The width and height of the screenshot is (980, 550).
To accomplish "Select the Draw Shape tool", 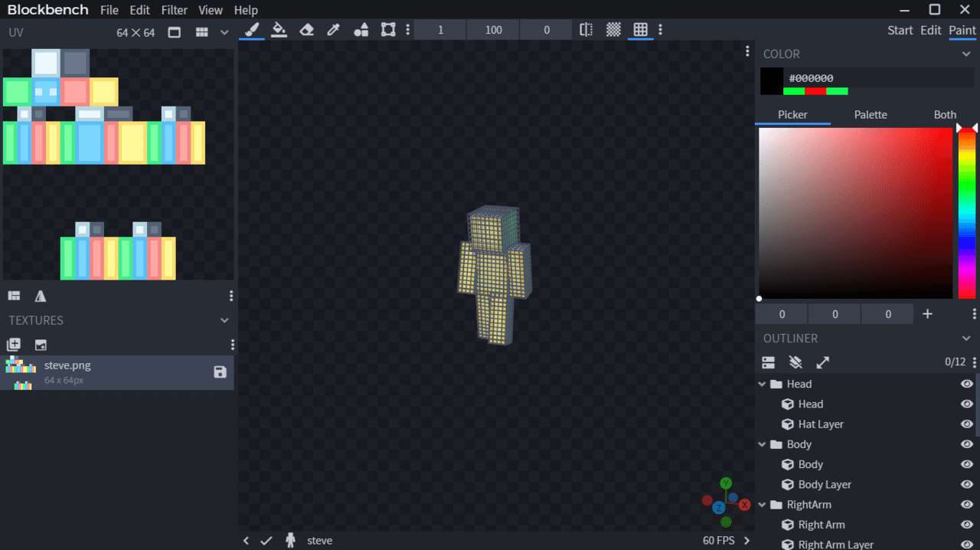I will pos(361,30).
